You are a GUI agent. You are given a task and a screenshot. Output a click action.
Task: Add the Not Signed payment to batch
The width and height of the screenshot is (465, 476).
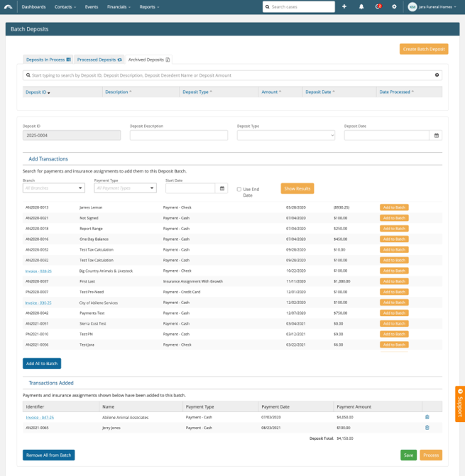(x=394, y=218)
